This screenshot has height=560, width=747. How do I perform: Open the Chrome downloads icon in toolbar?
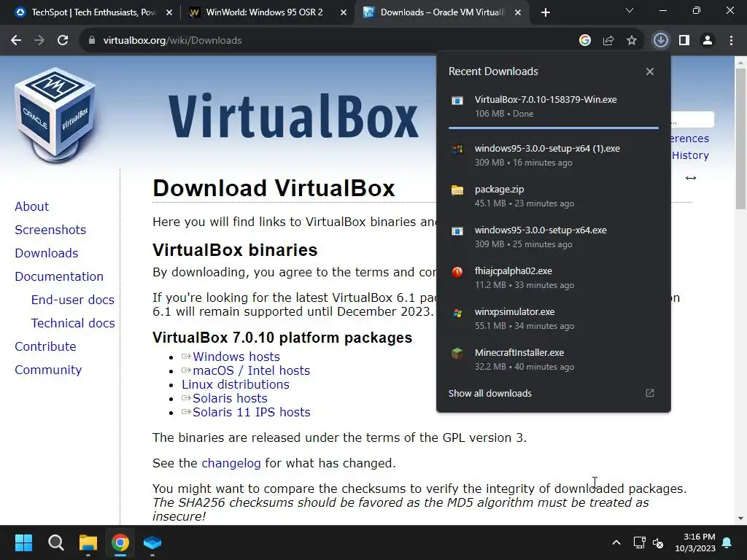(x=660, y=41)
